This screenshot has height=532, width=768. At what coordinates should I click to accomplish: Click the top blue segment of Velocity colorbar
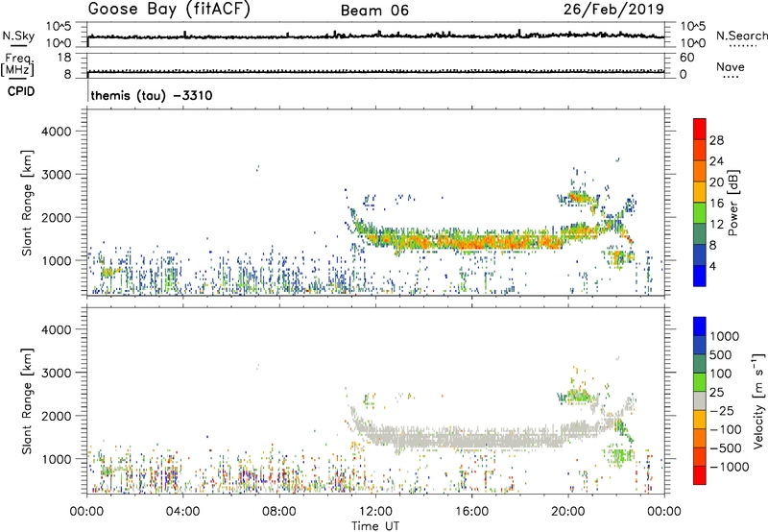pos(700,326)
